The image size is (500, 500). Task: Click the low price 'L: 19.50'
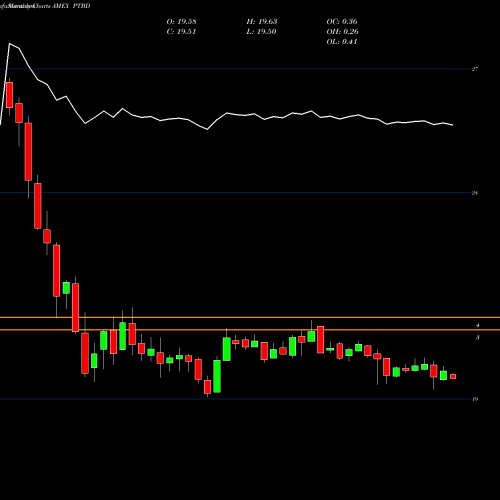(261, 32)
